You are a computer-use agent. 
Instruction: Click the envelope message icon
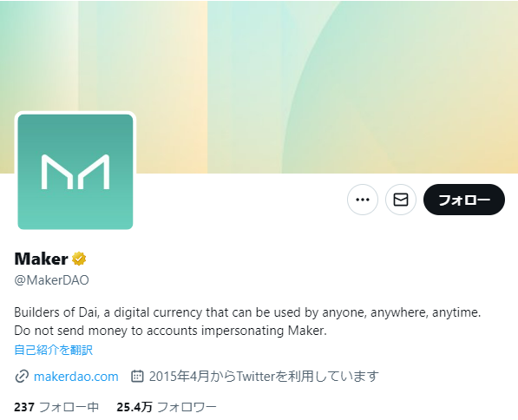coord(401,200)
